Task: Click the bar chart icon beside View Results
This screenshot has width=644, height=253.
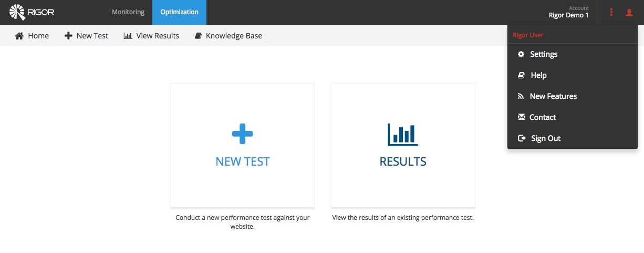Action: point(128,36)
